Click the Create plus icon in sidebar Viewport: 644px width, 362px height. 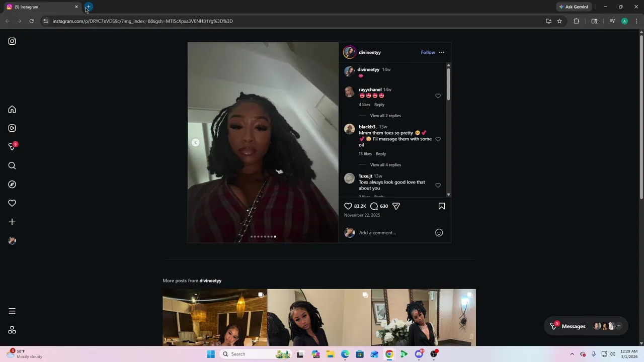pyautogui.click(x=12, y=222)
